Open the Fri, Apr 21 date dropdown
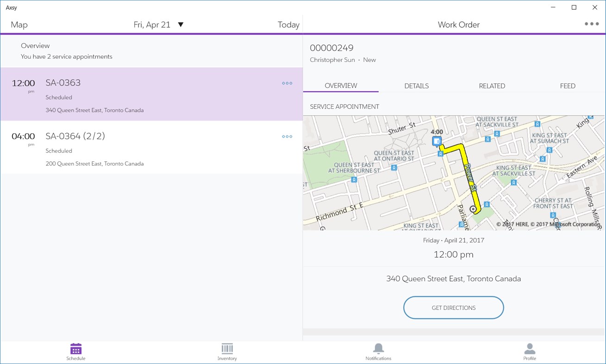 coord(159,25)
